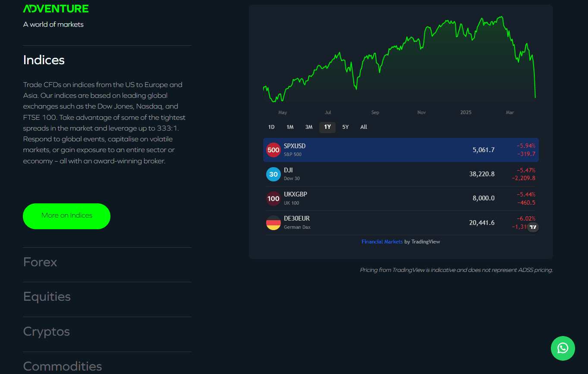Toggle the 1D chart timeframe

click(271, 127)
